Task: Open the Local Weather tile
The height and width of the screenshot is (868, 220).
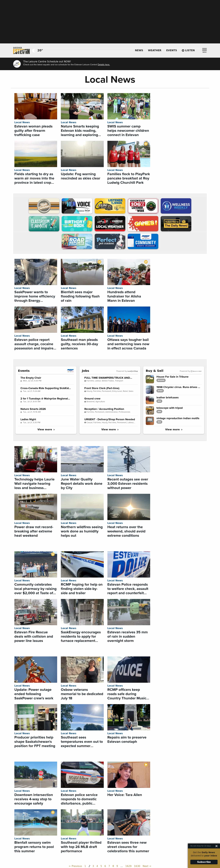Action: pos(110,224)
